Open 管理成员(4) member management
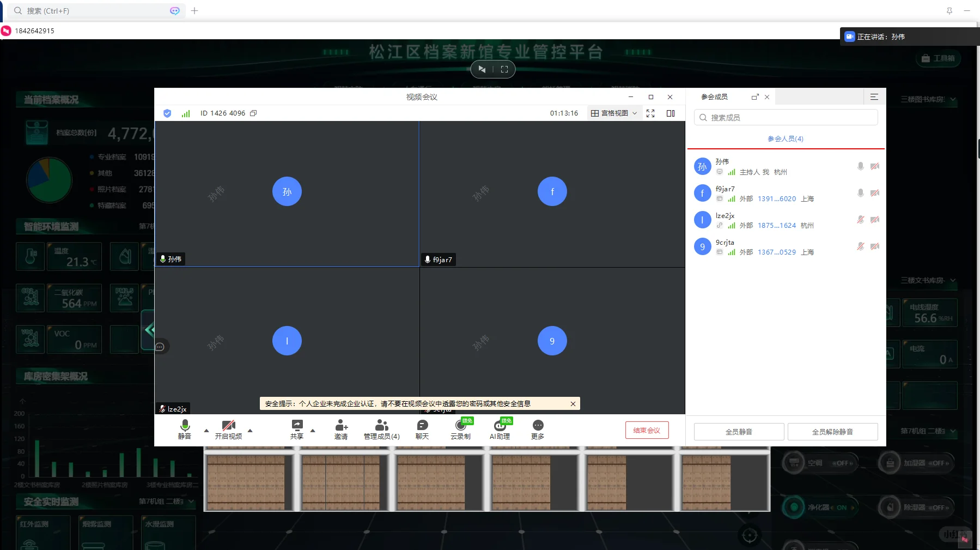Image resolution: width=980 pixels, height=550 pixels. point(382,430)
